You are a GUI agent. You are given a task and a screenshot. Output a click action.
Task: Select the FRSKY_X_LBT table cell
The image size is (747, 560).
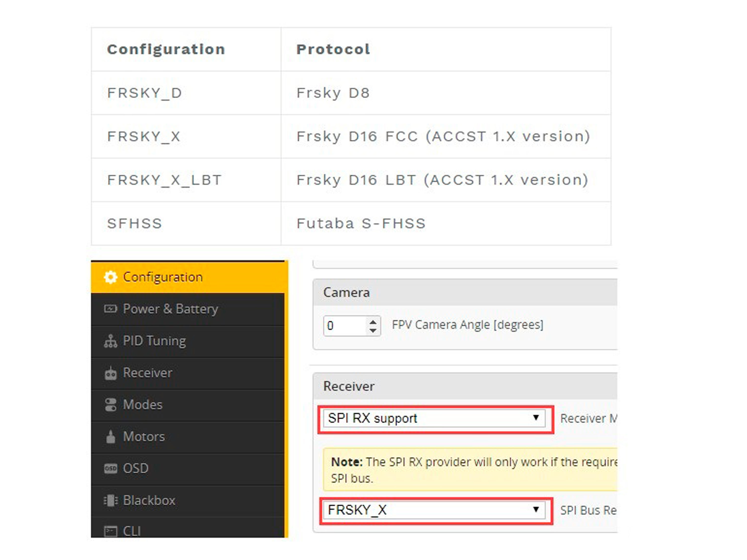pyautogui.click(x=186, y=180)
